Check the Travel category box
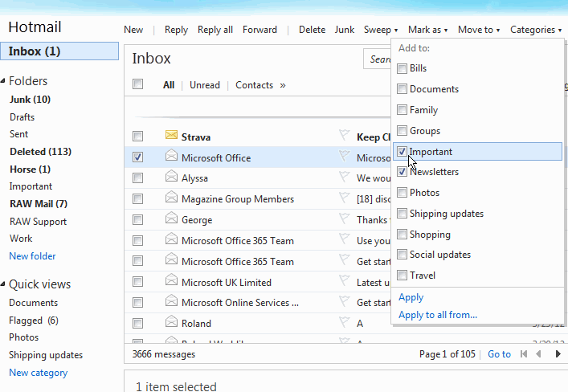Image resolution: width=568 pixels, height=392 pixels. (x=402, y=276)
